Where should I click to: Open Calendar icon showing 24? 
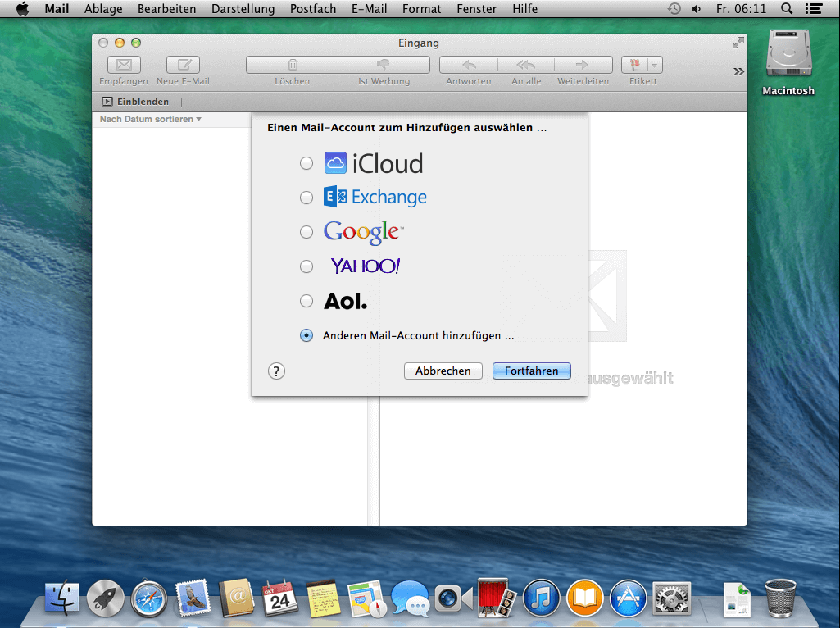pos(280,598)
